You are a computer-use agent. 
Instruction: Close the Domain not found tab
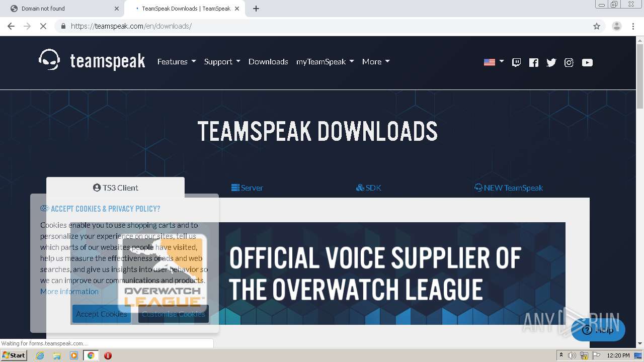pyautogui.click(x=117, y=9)
